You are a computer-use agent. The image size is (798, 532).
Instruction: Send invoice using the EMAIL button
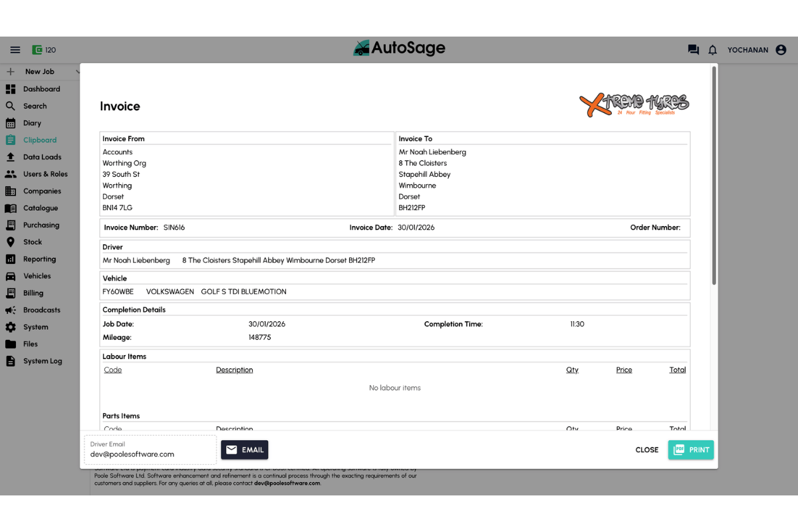(245, 450)
